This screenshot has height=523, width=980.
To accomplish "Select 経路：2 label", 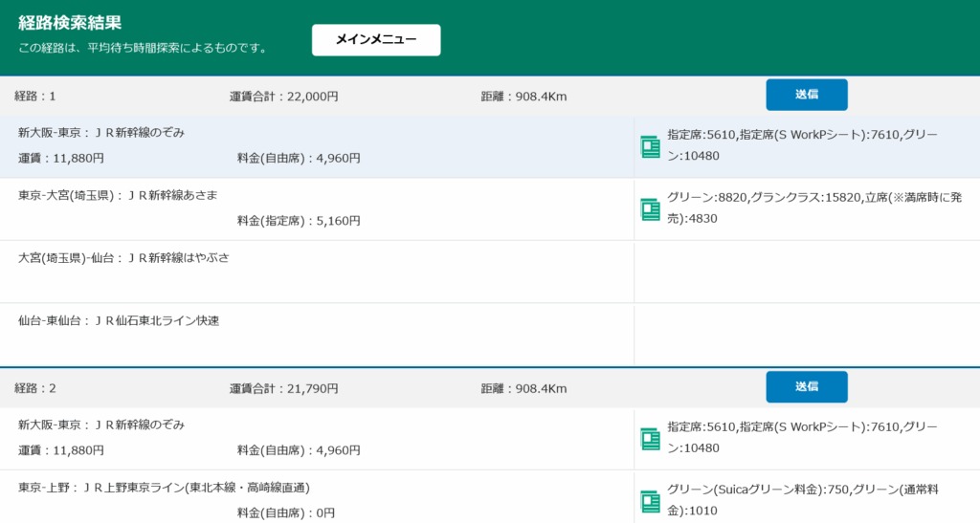I will (35, 388).
